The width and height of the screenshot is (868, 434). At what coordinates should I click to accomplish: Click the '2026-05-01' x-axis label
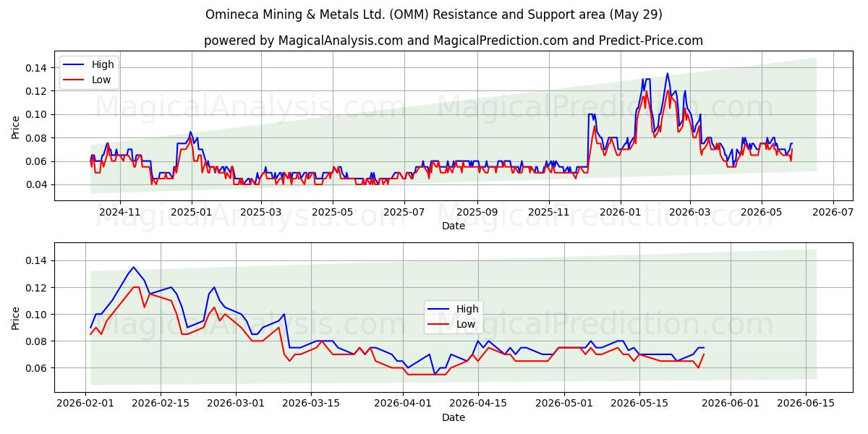point(564,404)
